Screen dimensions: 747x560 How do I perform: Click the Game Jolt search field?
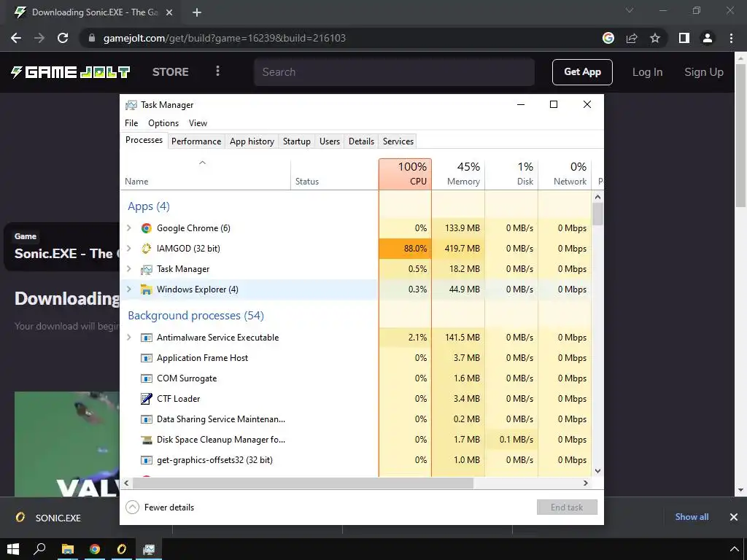pos(394,72)
